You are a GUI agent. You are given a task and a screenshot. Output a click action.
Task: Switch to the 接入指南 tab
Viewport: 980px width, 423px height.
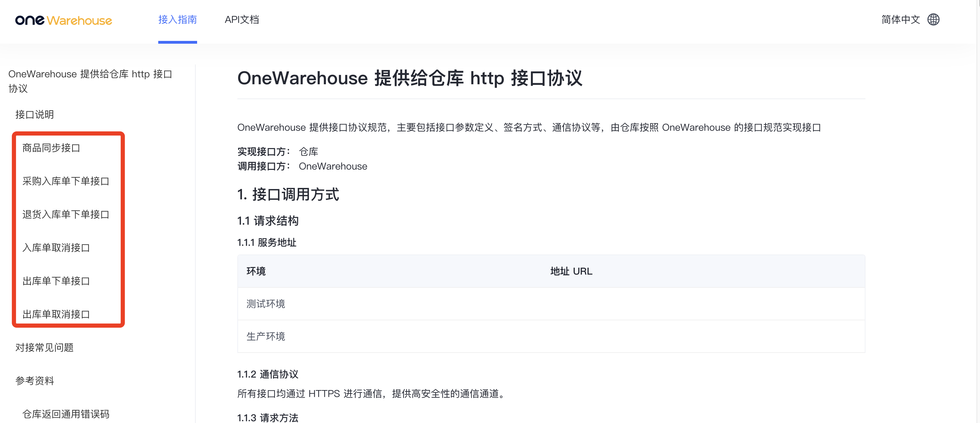coord(177,19)
